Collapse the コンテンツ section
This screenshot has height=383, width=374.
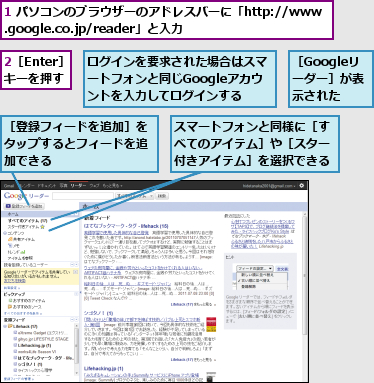5,233
